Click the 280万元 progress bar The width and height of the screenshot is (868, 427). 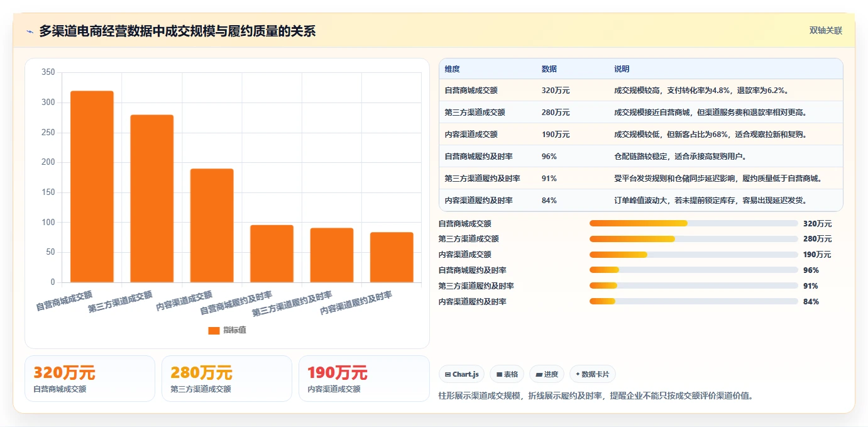694,239
